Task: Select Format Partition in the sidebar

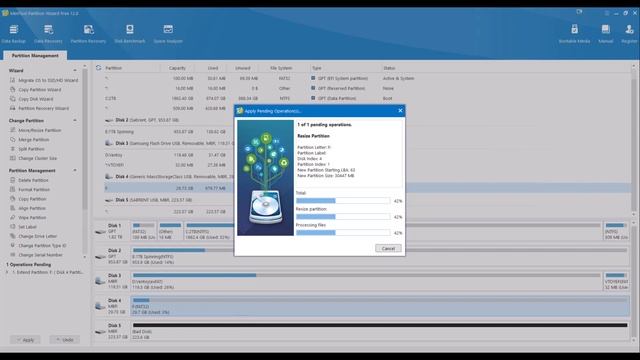Action: [x=30, y=189]
